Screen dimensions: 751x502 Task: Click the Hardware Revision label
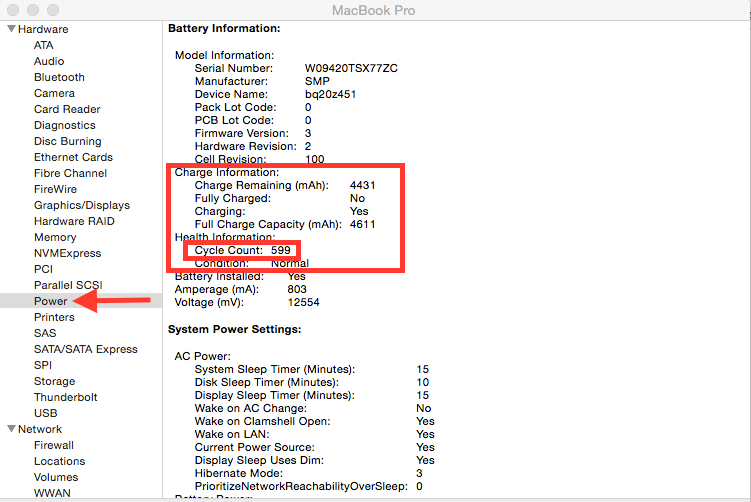pos(246,146)
